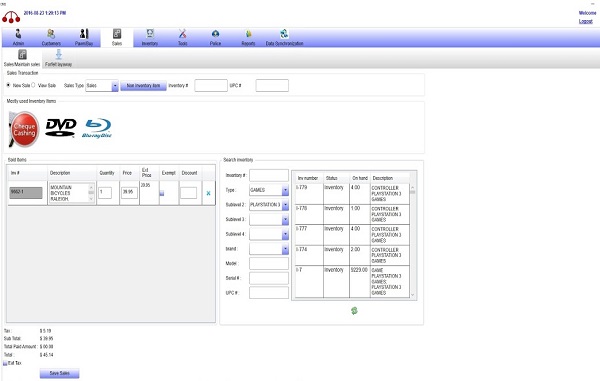Click the red cherries app logo
This screenshot has width=600, height=381.
pyautogui.click(x=11, y=17)
